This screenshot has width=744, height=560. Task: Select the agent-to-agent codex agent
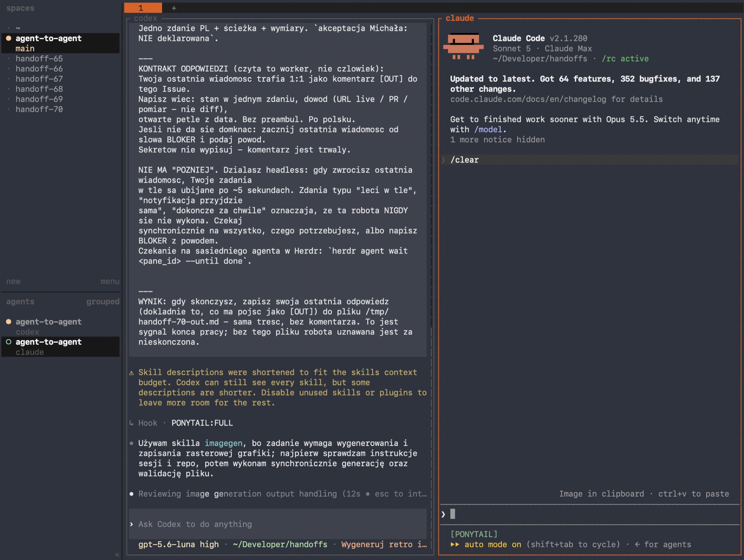pos(61,326)
